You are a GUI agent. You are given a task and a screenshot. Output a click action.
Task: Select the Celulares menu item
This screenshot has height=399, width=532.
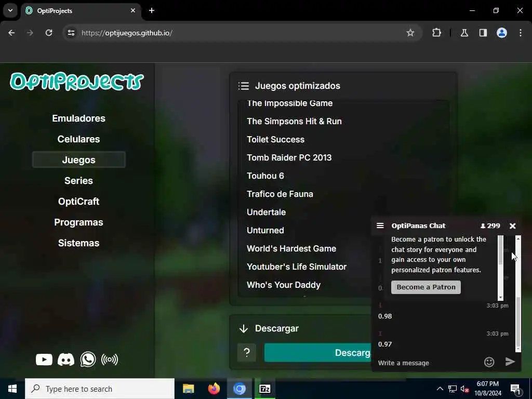[79, 139]
